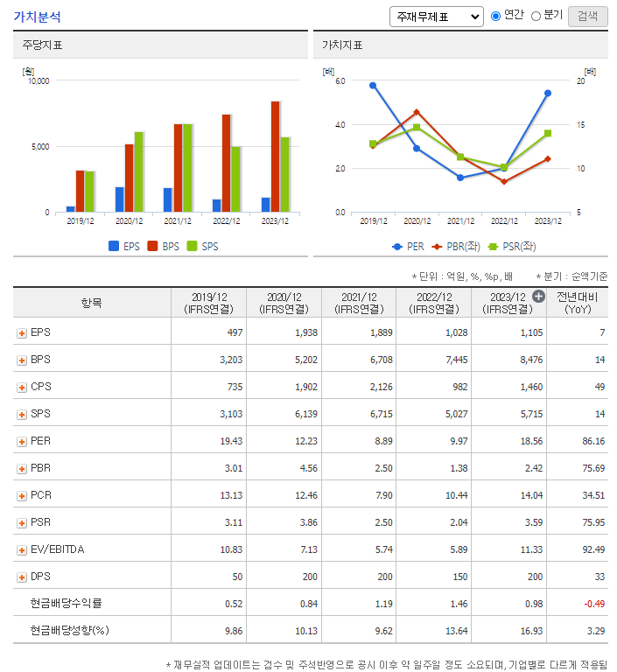Click the 2021/12 (IFRS연결) column header
Image resolution: width=617 pixels, height=672 pixels.
359,303
